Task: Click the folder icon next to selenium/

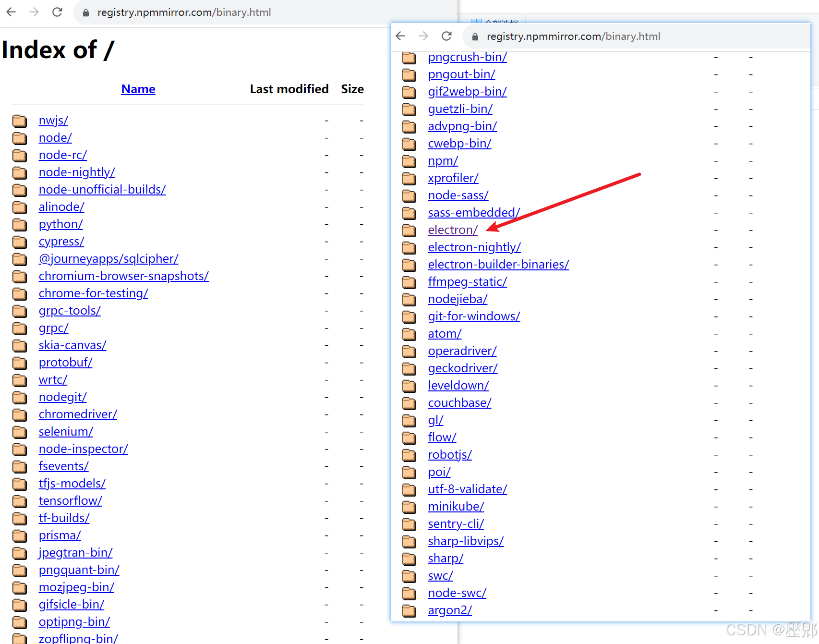Action: click(x=20, y=432)
